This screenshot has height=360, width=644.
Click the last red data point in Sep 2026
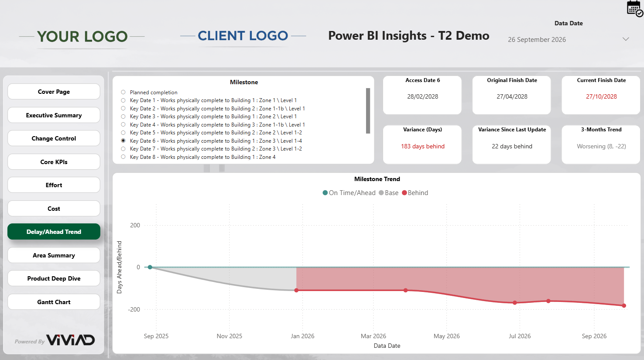click(x=624, y=305)
